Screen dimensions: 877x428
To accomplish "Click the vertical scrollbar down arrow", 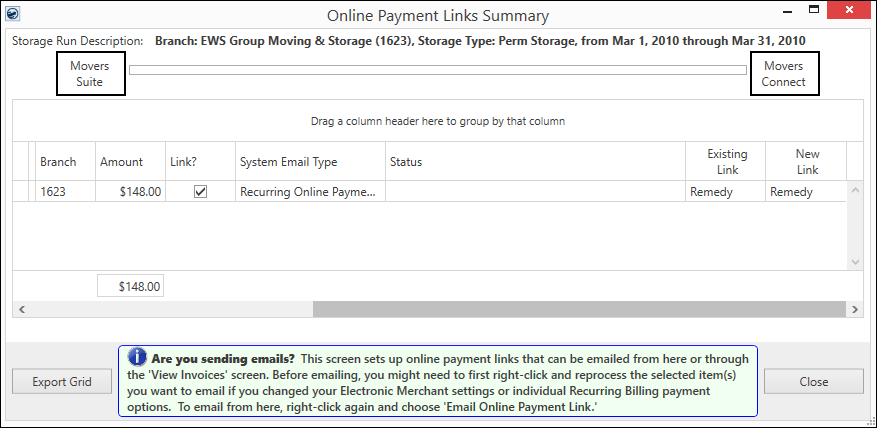I will pyautogui.click(x=855, y=262).
